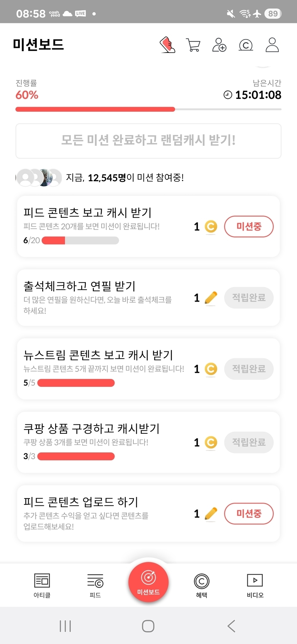
Task: Open the cash coin icon in header
Action: point(245,45)
